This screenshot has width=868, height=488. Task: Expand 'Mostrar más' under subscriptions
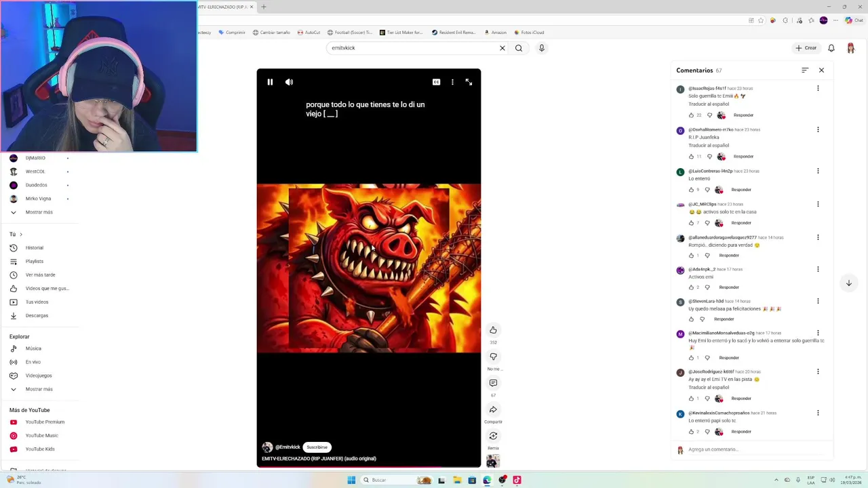41,212
